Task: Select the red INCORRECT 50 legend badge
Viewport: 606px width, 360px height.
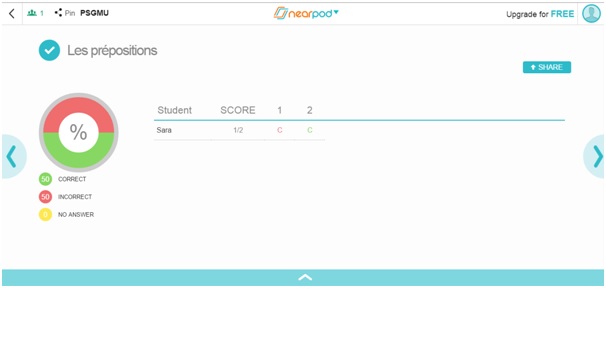Action: tap(45, 197)
